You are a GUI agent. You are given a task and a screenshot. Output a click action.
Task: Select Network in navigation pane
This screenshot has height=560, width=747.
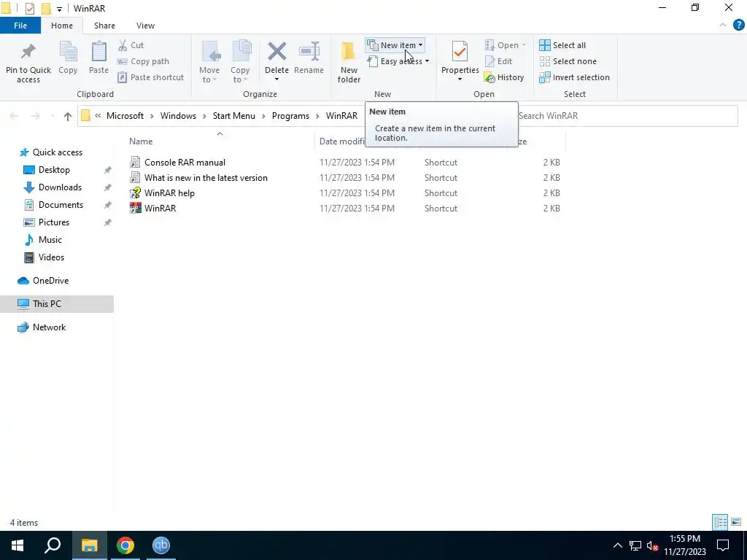pyautogui.click(x=49, y=327)
